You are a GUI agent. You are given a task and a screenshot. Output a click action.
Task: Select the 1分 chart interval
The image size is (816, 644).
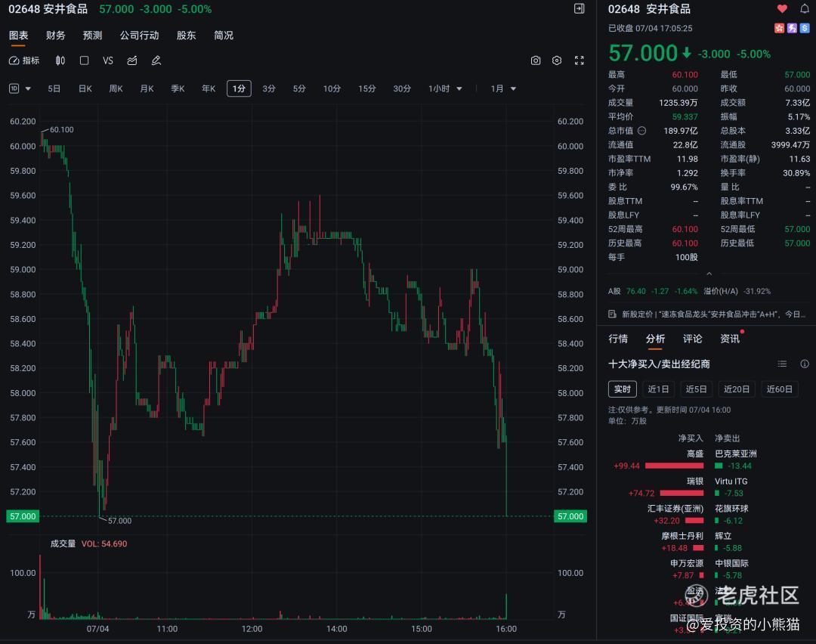point(239,88)
